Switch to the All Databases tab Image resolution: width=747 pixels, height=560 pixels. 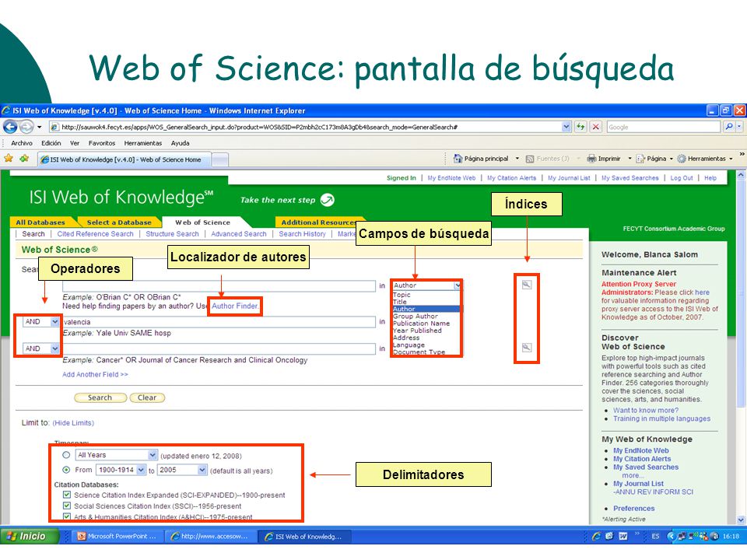point(40,222)
